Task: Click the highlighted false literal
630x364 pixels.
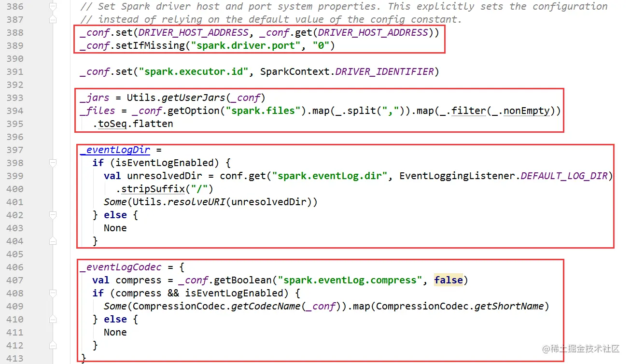Action: tap(448, 280)
